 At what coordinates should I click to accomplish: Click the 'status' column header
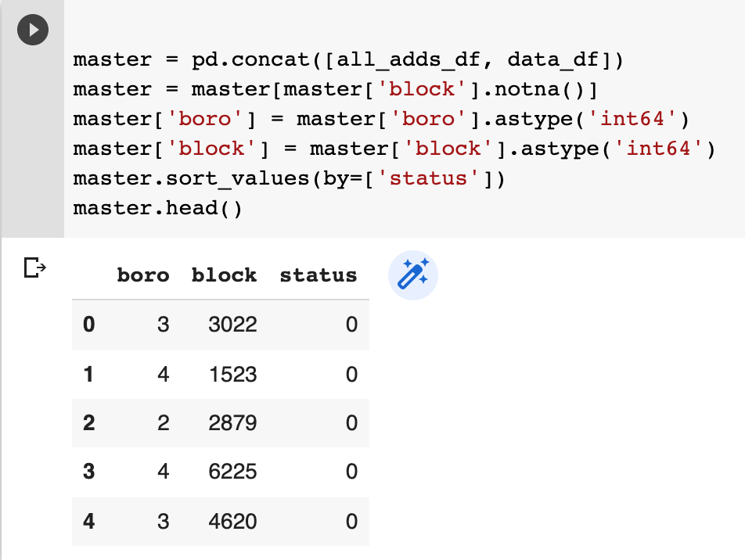click(x=318, y=275)
